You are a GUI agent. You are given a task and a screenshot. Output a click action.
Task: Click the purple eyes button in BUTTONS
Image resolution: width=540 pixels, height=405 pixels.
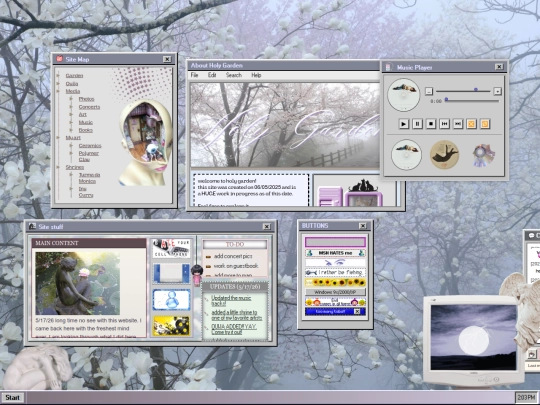(335, 263)
